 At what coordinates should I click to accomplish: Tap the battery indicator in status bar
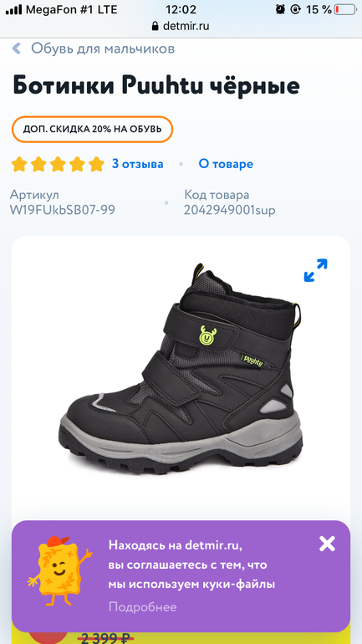[x=344, y=9]
